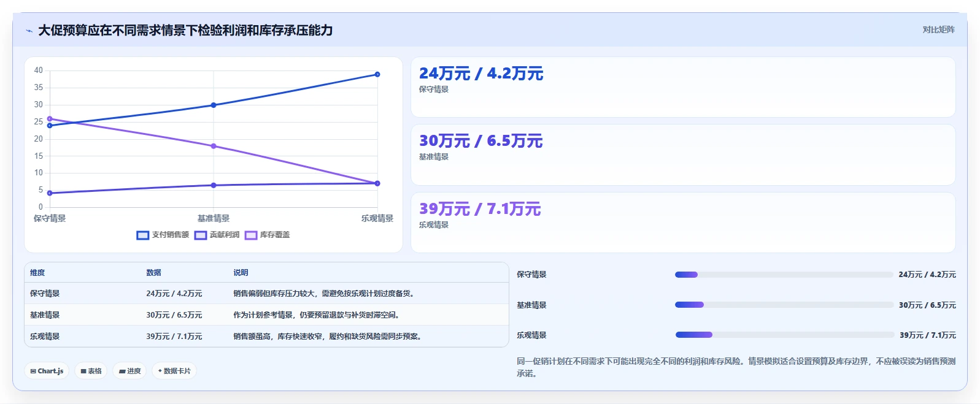Click x-axis label 乐观情景 on chart
Image resolution: width=980 pixels, height=404 pixels.
point(377,218)
